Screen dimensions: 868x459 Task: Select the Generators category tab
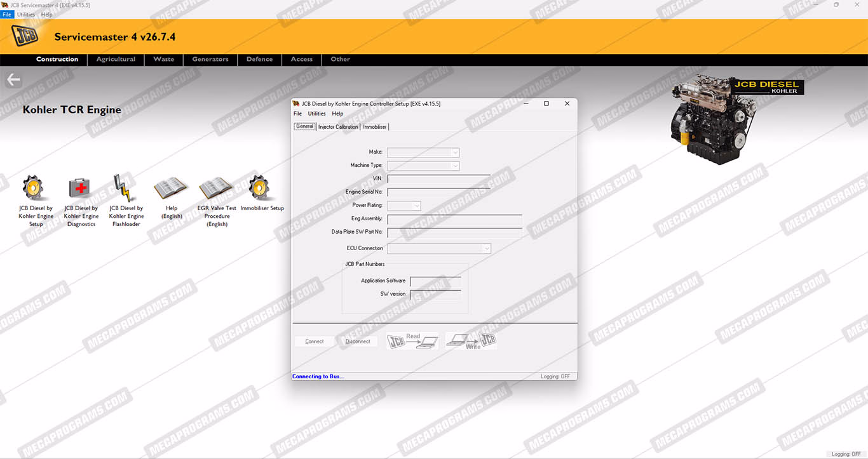coord(210,60)
